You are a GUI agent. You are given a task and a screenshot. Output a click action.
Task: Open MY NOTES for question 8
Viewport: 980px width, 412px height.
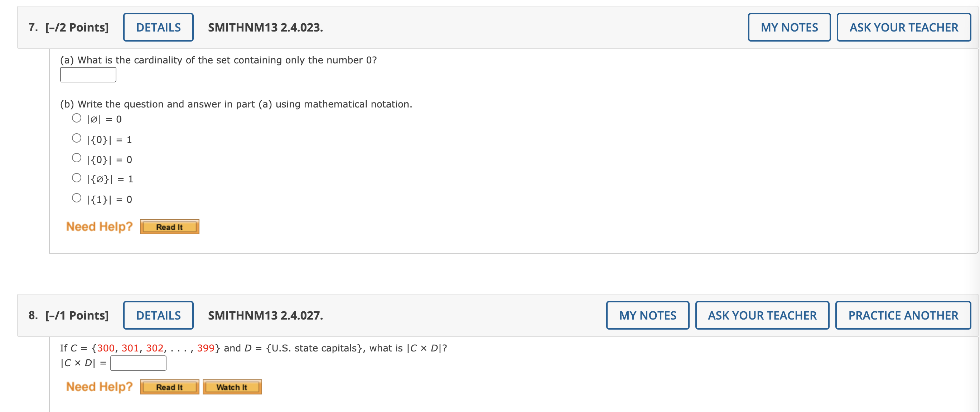[647, 315]
